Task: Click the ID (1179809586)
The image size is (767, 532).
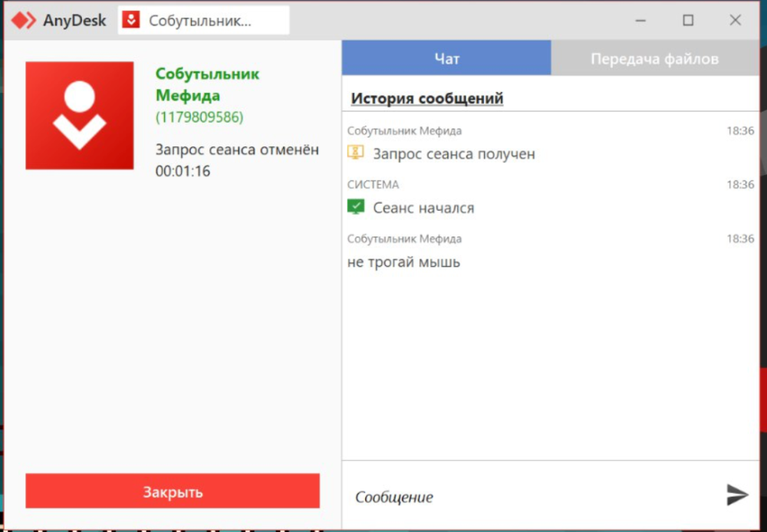Action: (199, 117)
